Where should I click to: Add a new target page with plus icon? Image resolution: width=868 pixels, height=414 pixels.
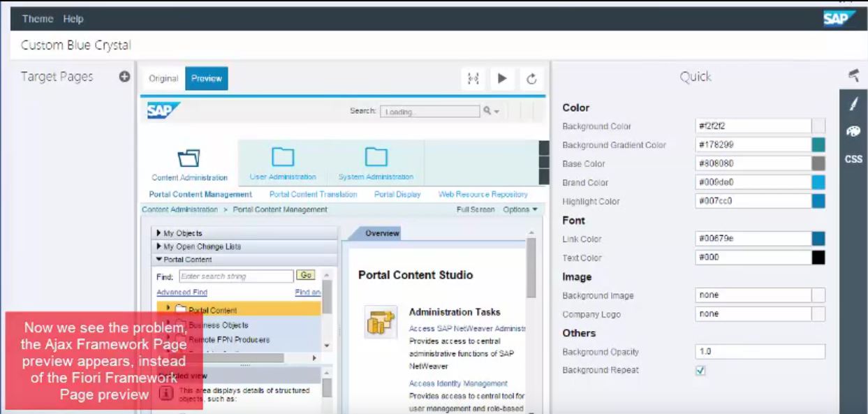tap(125, 77)
